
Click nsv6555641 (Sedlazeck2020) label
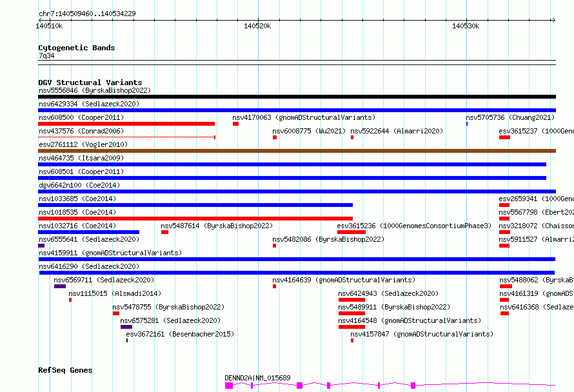pyautogui.click(x=89, y=239)
